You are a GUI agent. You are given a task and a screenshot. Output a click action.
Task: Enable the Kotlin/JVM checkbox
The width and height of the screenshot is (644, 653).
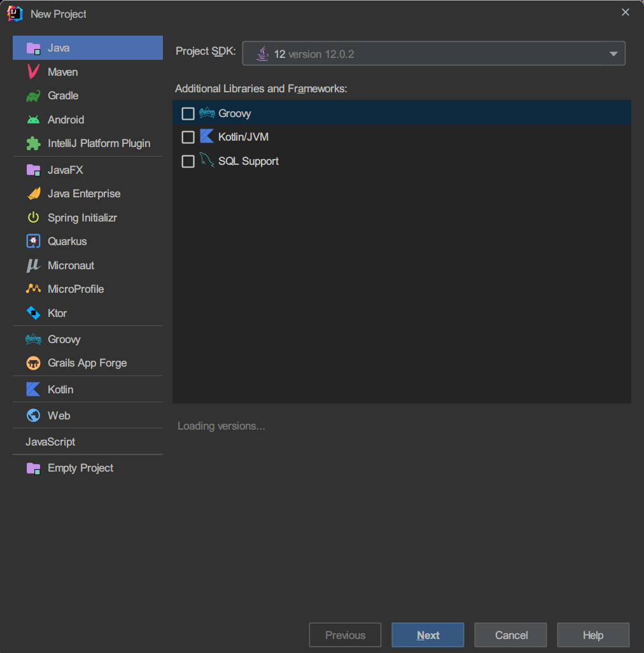(x=188, y=137)
